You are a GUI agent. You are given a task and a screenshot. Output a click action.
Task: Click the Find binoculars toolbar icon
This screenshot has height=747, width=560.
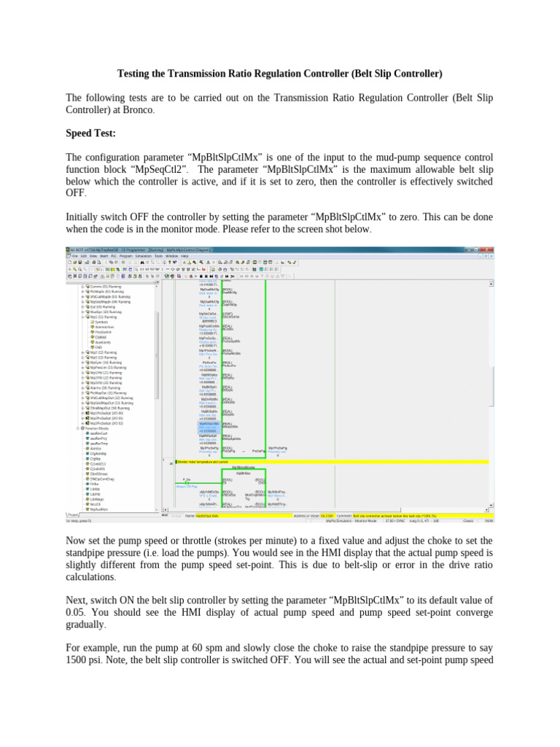142,262
